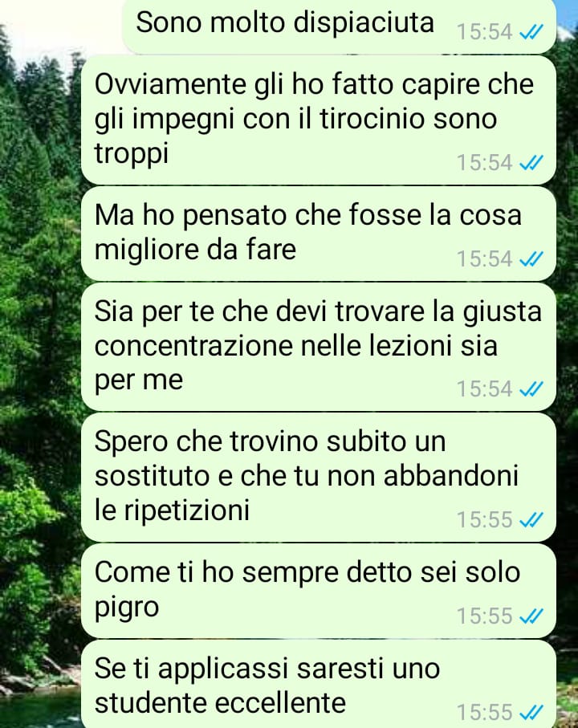The height and width of the screenshot is (728, 578).
Task: Tap the read ticks on the 'concentrazione nelle lezioni' message
Action: pyautogui.click(x=531, y=388)
